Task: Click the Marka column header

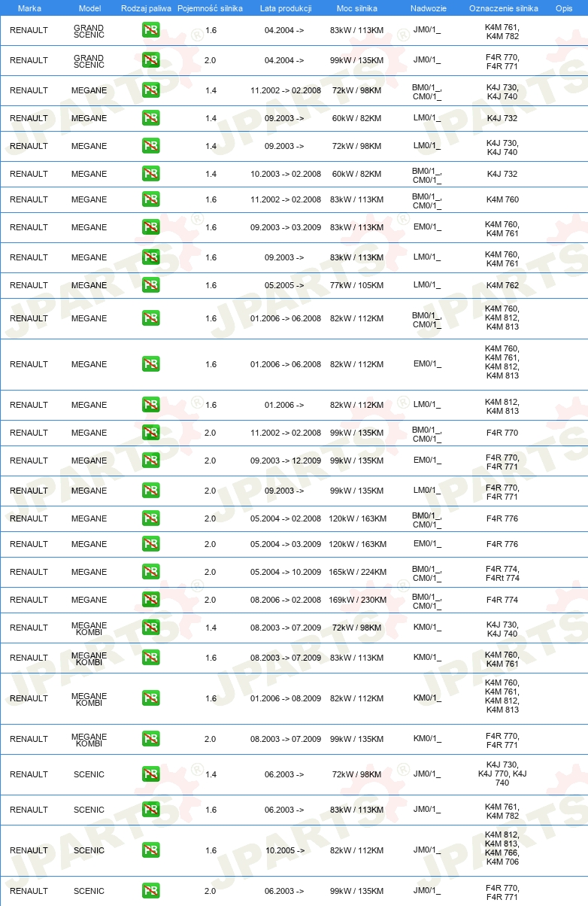Action: click(x=29, y=8)
